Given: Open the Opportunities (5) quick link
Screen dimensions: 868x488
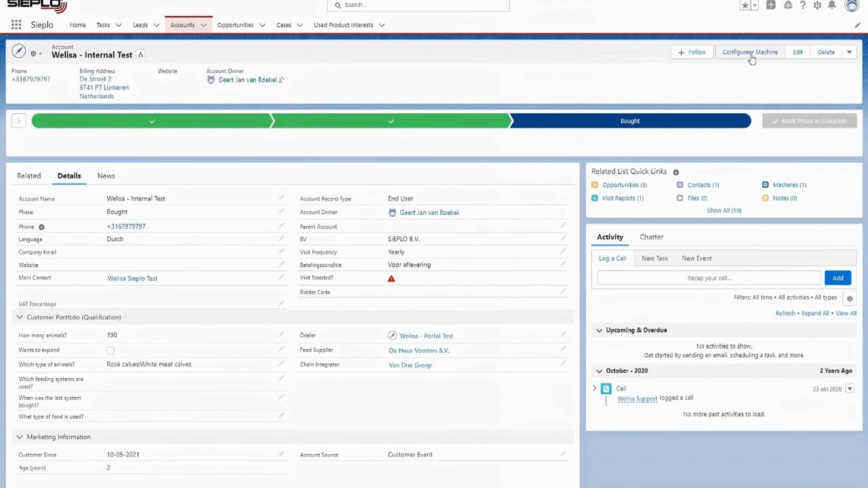Looking at the screenshot, I should pyautogui.click(x=624, y=185).
